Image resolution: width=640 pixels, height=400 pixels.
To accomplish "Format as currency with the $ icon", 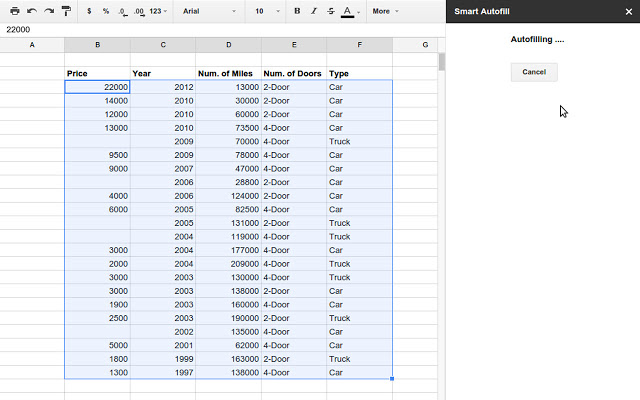I will 89,11.
